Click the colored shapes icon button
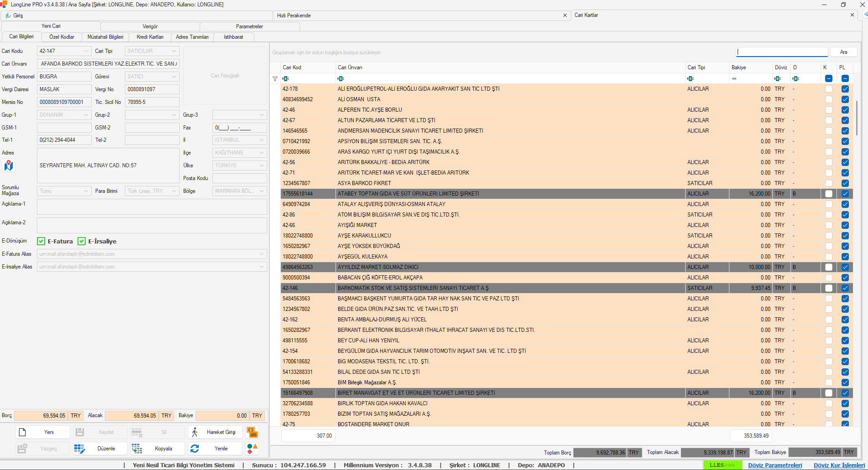The width and height of the screenshot is (868, 470). click(252, 449)
